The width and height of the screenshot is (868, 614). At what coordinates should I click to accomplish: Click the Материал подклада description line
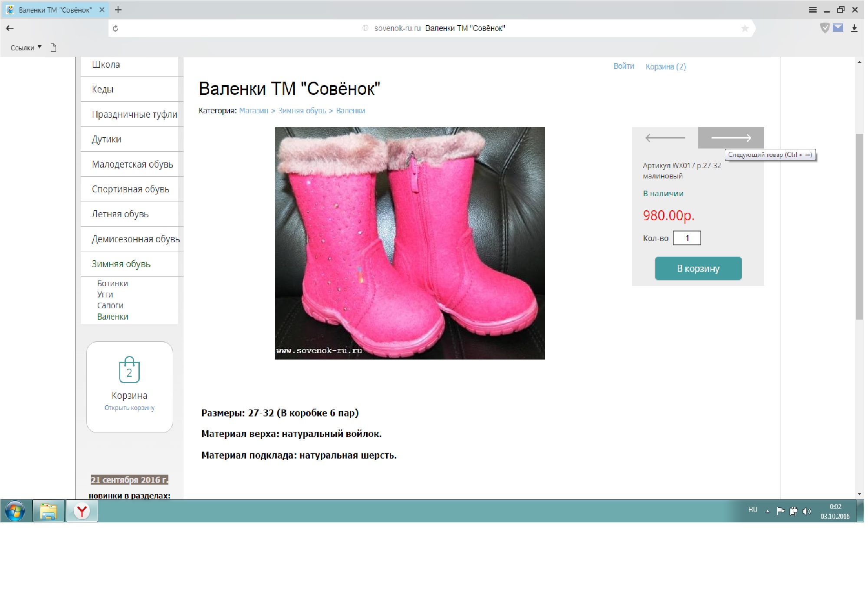point(299,455)
